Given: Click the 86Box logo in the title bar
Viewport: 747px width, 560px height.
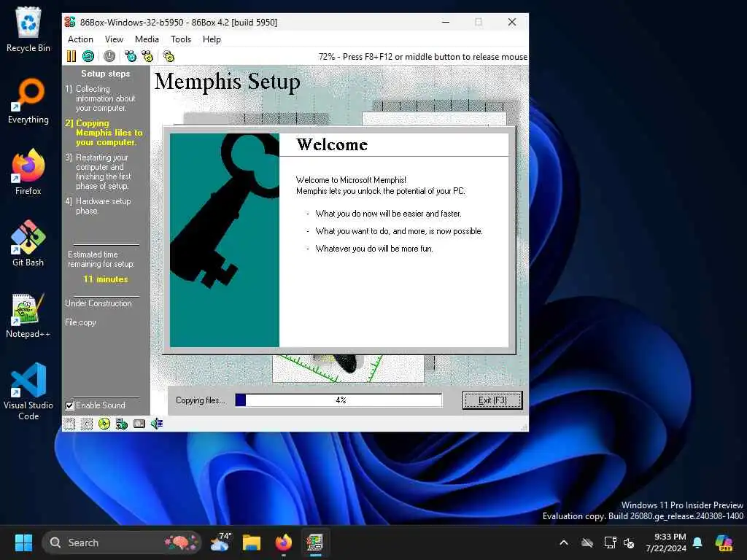Looking at the screenshot, I should (x=70, y=22).
